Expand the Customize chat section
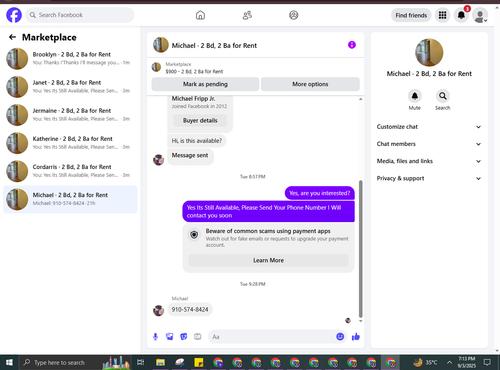This screenshot has height=370, width=500. 429,127
